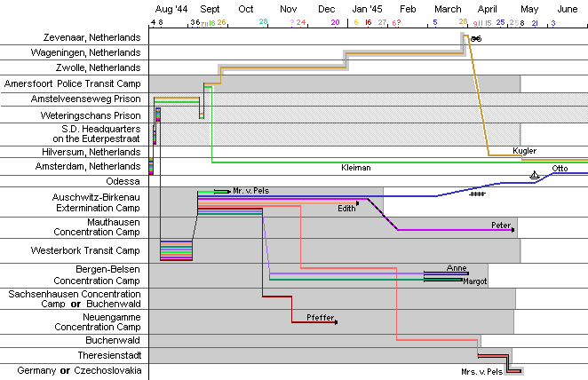
Task: Click the Kleiman label on green line
Action: point(355,167)
